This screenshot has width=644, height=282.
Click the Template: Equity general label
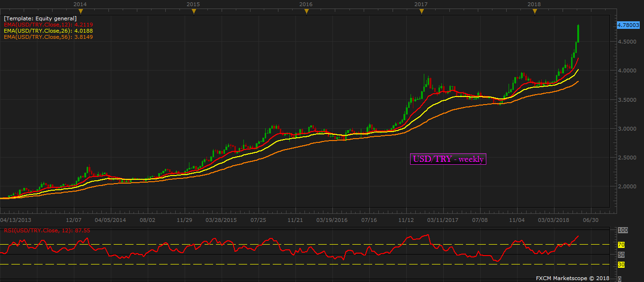point(40,18)
